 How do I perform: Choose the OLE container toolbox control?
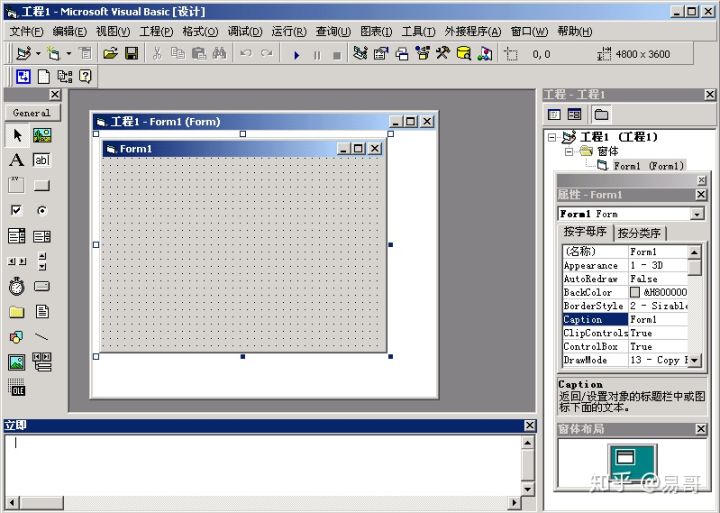(17, 388)
